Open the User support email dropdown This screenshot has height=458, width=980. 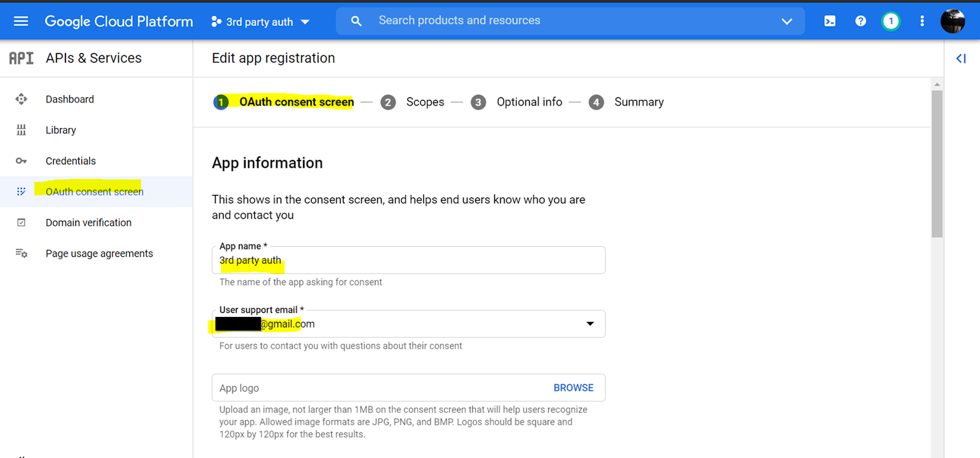tap(409, 324)
